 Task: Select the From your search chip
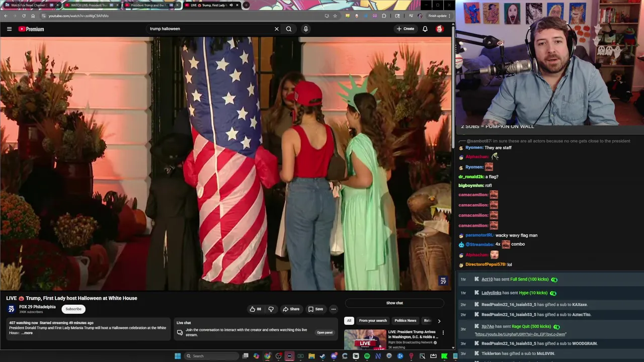pyautogui.click(x=373, y=320)
